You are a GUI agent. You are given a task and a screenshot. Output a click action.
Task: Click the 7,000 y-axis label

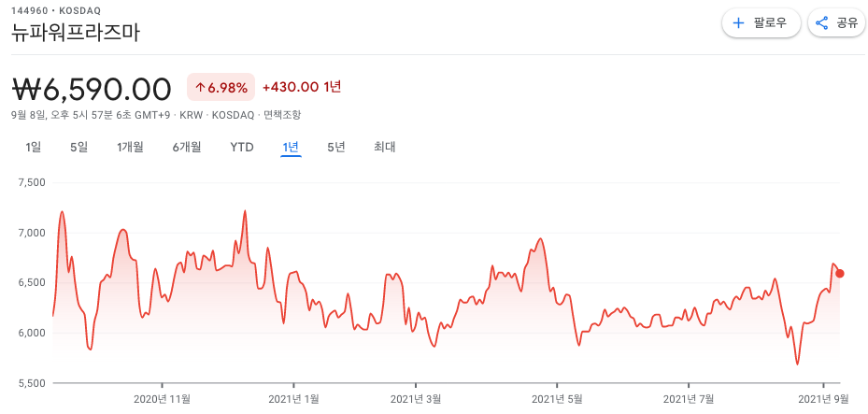tap(34, 233)
